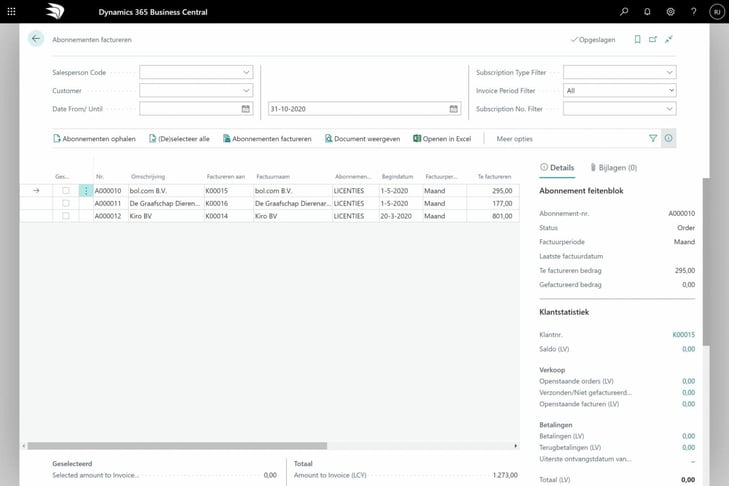Select amount cell 801,00
This screenshot has height=486, width=729.
coord(493,216)
